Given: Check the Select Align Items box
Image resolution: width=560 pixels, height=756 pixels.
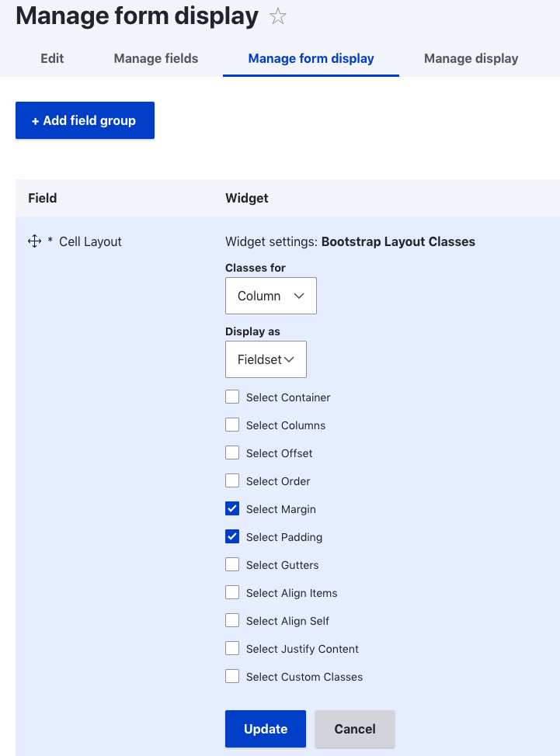Looking at the screenshot, I should (x=232, y=592).
